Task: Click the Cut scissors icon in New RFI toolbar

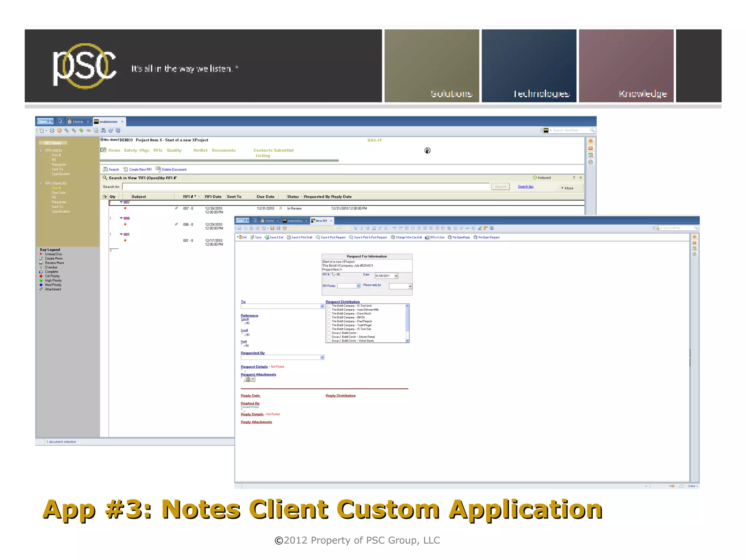Action: click(239, 228)
